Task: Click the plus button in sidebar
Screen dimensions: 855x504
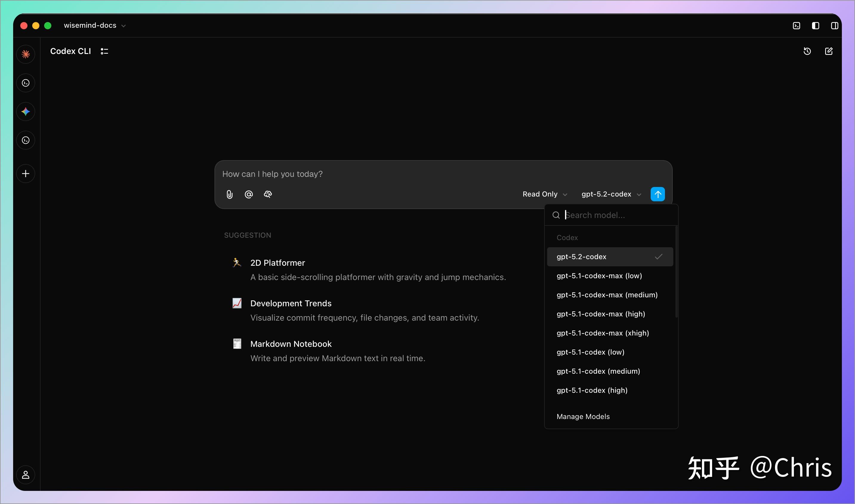Action: point(26,174)
